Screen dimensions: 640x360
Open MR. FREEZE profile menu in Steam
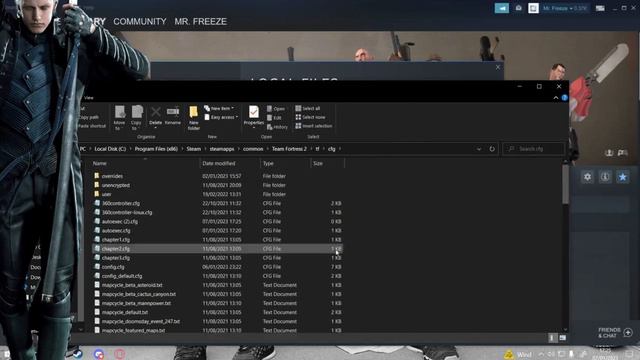coord(200,22)
